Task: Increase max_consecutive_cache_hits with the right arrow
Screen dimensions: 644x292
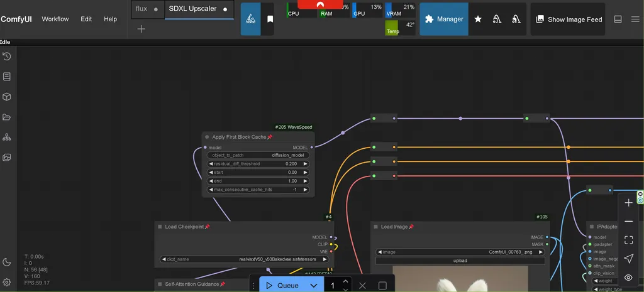Action: pos(305,190)
